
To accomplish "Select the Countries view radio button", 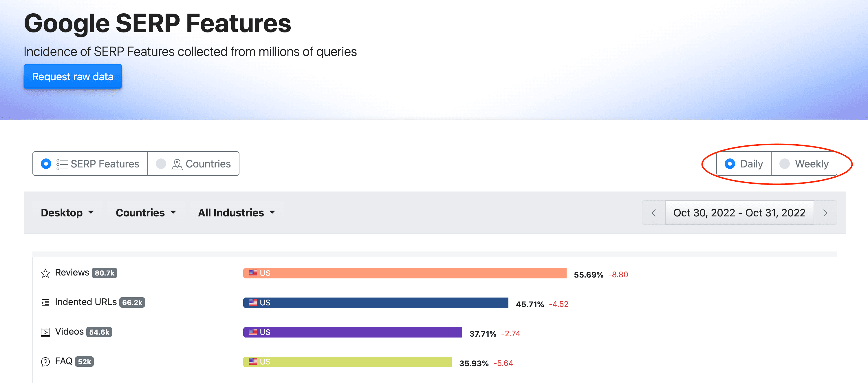I will point(161,164).
